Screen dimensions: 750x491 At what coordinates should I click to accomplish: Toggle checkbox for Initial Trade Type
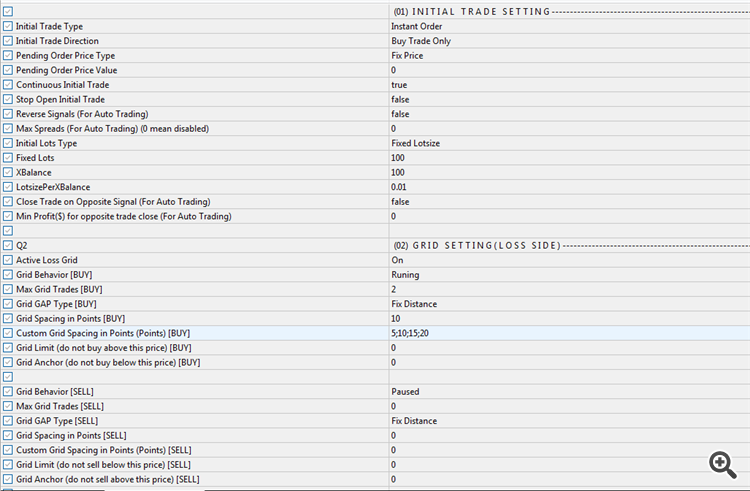[x=8, y=26]
